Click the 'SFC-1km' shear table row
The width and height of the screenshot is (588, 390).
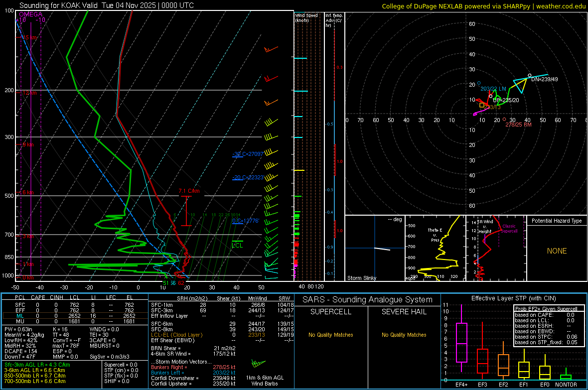[222, 305]
